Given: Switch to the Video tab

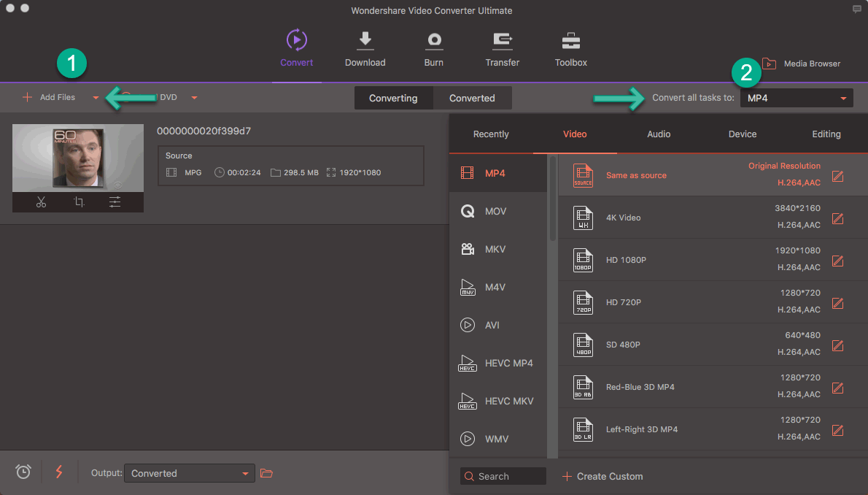Looking at the screenshot, I should click(x=575, y=134).
